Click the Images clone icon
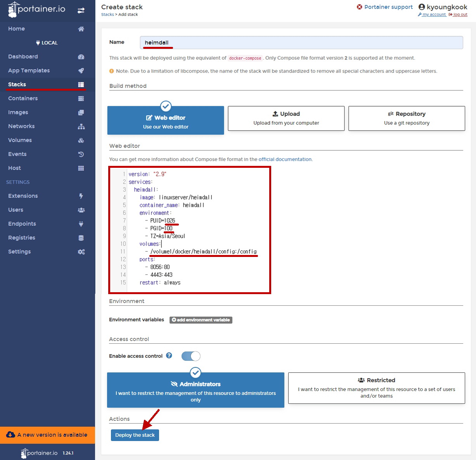 (81, 112)
